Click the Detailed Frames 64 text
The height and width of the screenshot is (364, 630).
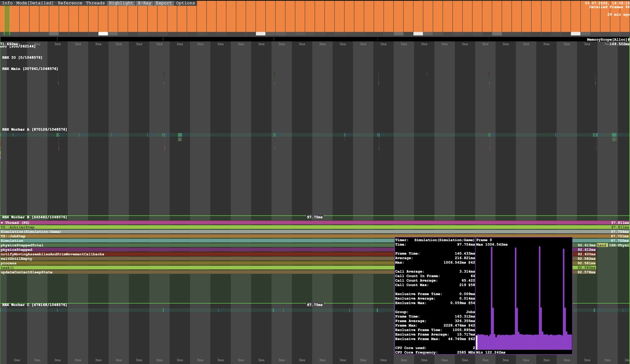[609, 7]
